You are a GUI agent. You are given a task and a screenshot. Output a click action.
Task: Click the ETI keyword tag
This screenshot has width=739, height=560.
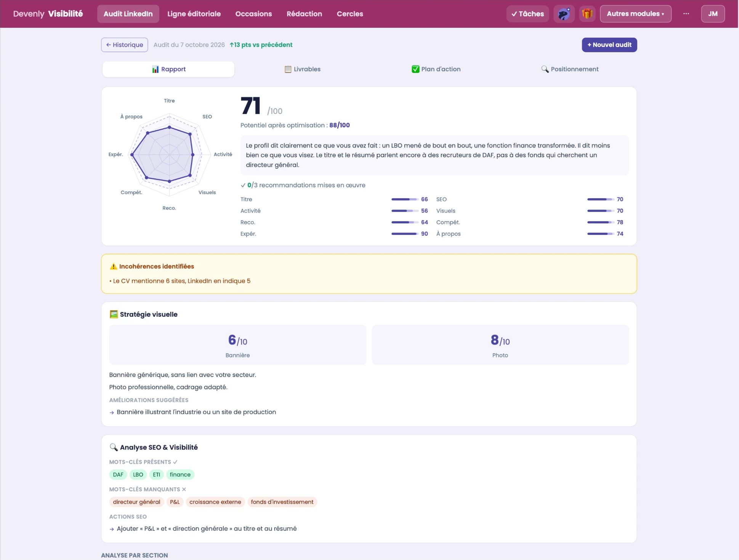pos(156,475)
